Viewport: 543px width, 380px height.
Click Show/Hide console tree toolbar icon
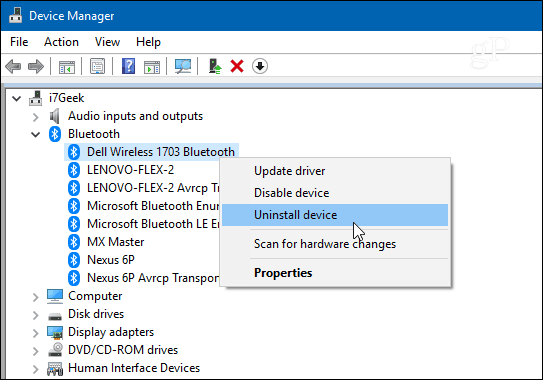67,67
